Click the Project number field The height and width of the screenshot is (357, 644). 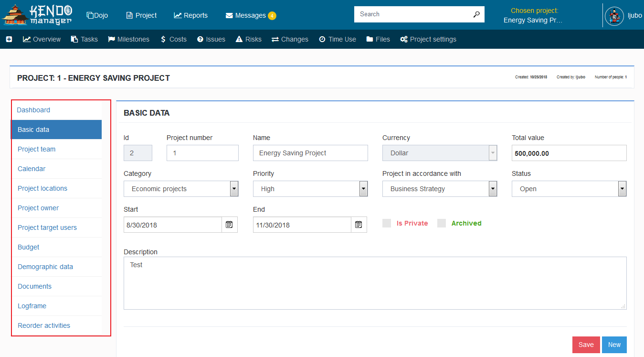click(202, 153)
